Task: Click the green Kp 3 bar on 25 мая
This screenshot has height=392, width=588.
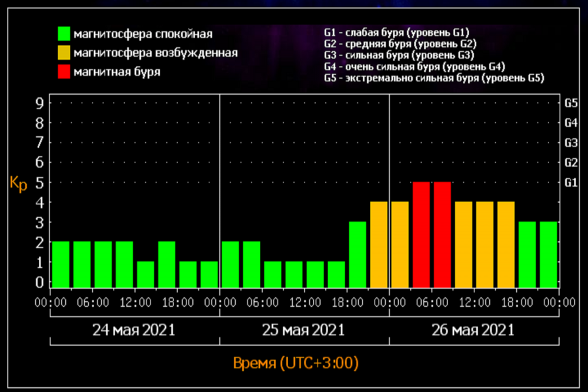Action: [358, 254]
